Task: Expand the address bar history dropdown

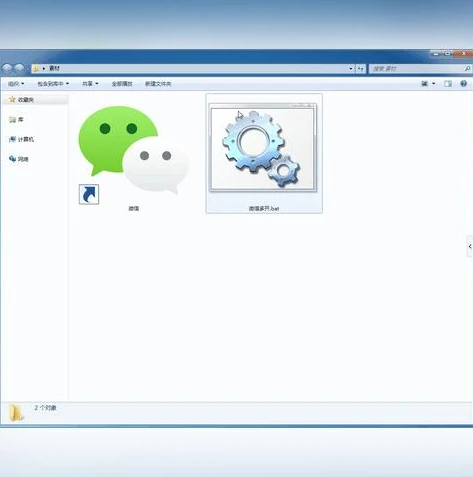Action: click(x=351, y=69)
